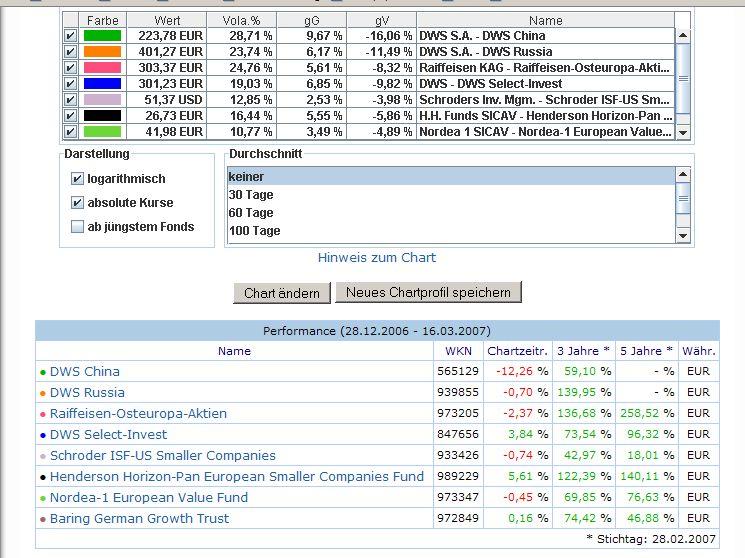This screenshot has width=745, height=558.
Task: Click Neues Chartprofil speichern button
Action: click(x=428, y=292)
